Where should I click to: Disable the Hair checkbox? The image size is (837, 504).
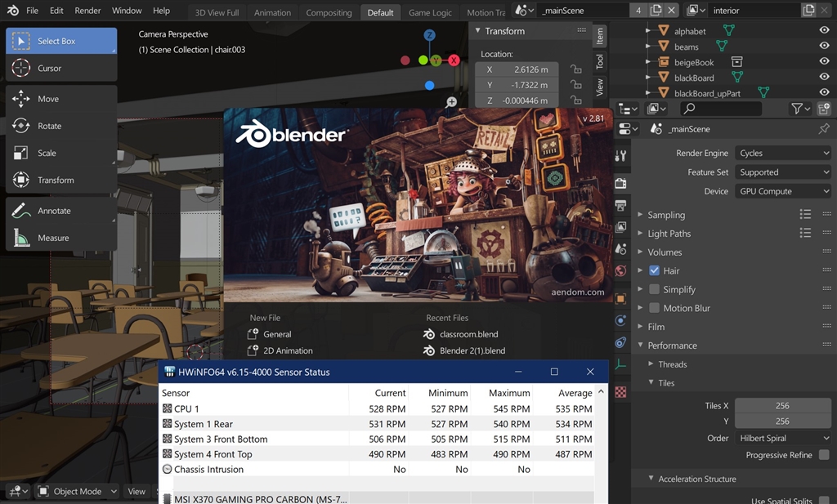(x=654, y=270)
